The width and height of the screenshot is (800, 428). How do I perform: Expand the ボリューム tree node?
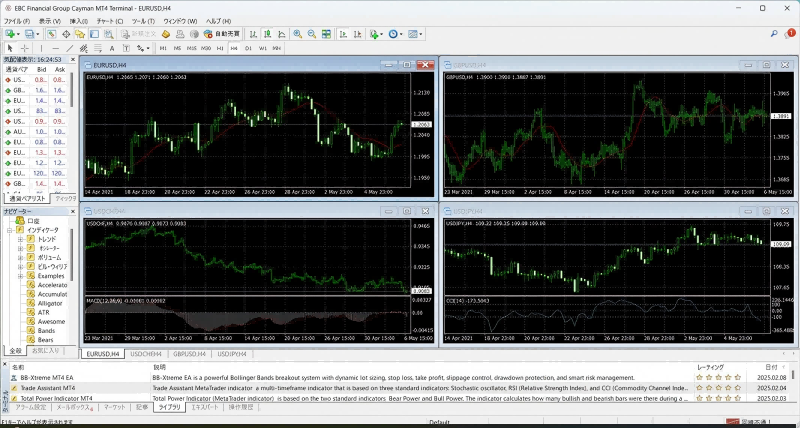[20, 258]
